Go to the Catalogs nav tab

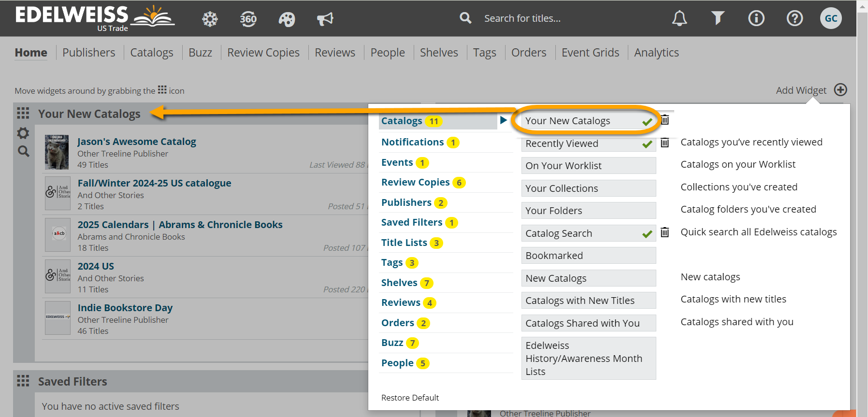pyautogui.click(x=152, y=52)
